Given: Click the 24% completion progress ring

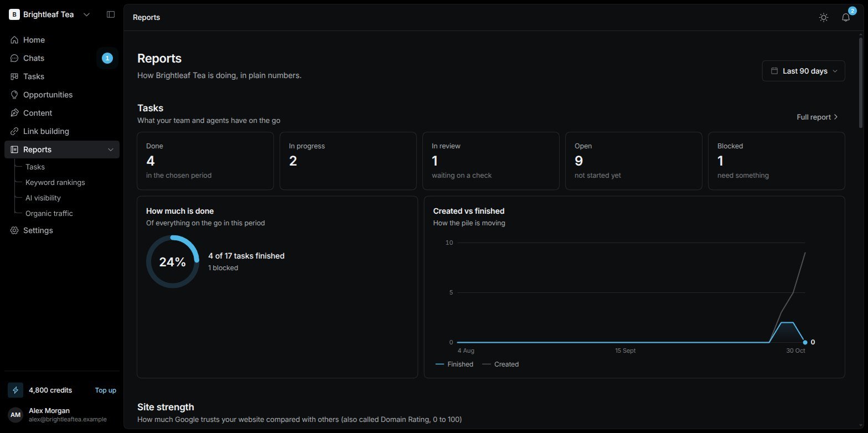Looking at the screenshot, I should tap(173, 262).
